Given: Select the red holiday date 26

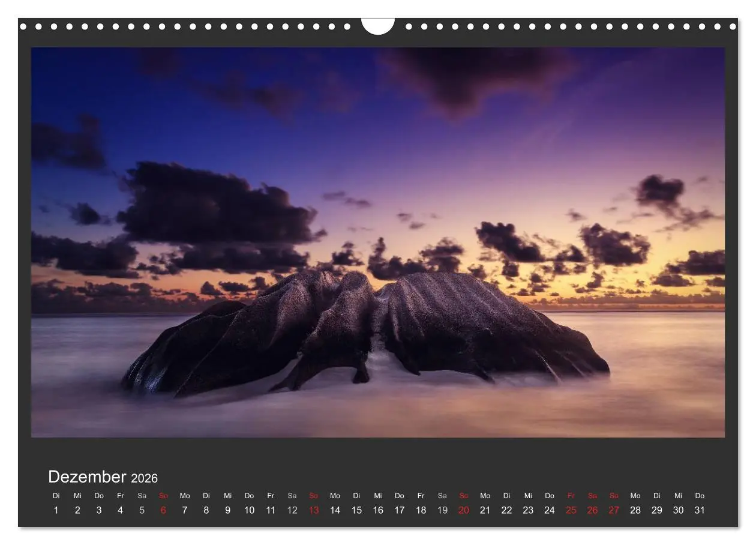Looking at the screenshot, I should point(592,510).
